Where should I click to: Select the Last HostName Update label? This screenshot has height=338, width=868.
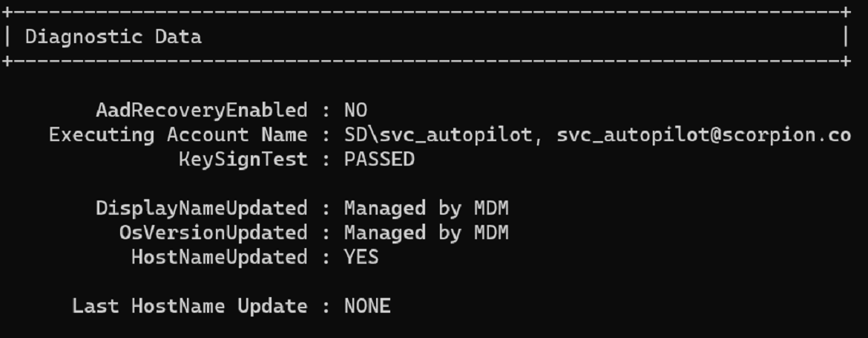(x=189, y=306)
